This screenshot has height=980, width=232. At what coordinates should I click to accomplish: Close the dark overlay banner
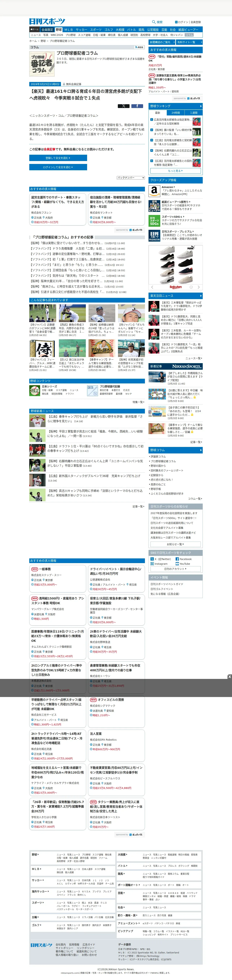[x=229, y=677]
